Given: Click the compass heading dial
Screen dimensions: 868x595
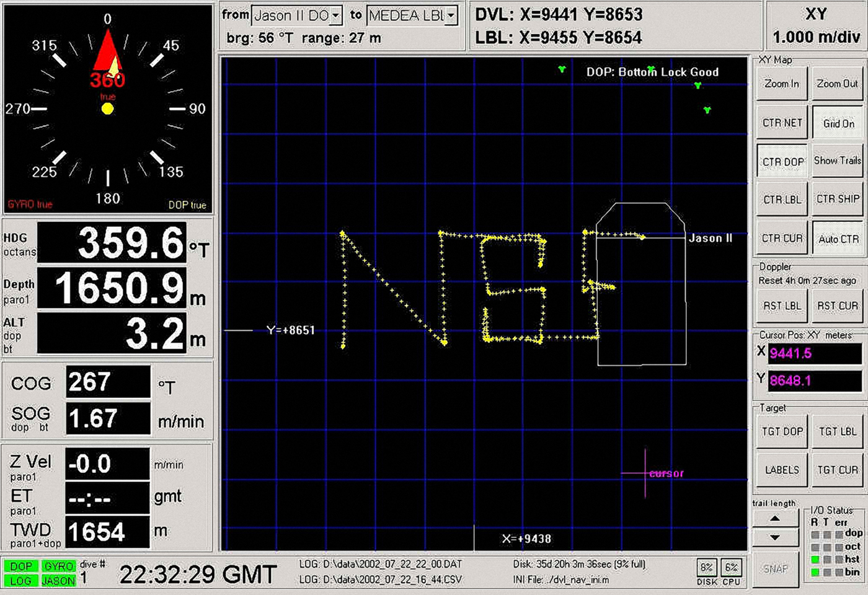Looking at the screenshot, I should (x=108, y=109).
